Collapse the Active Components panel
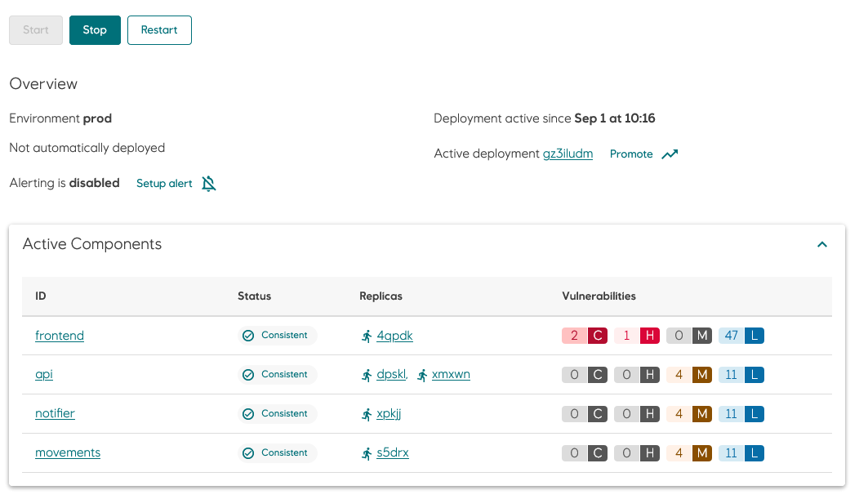This screenshot has height=499, width=868. [822, 243]
